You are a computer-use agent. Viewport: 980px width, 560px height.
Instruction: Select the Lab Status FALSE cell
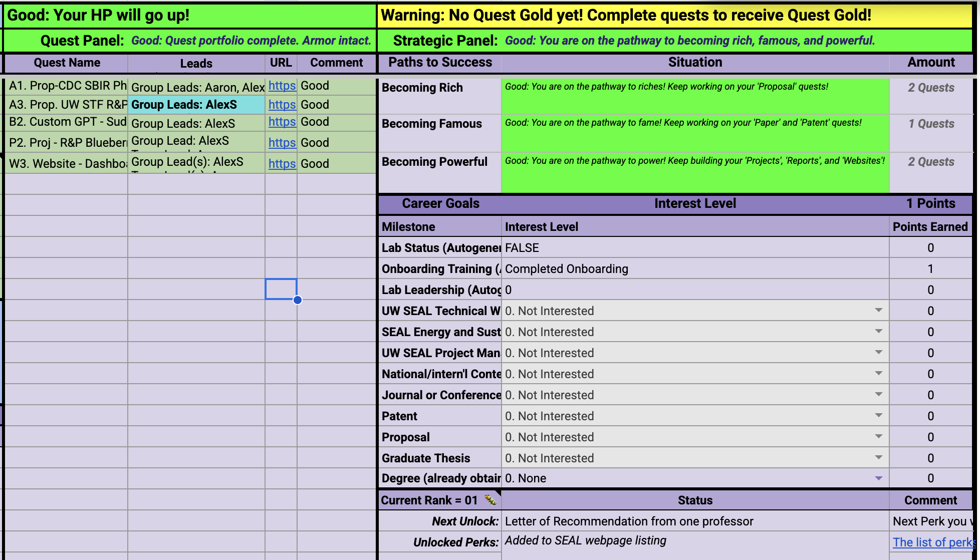(x=694, y=248)
